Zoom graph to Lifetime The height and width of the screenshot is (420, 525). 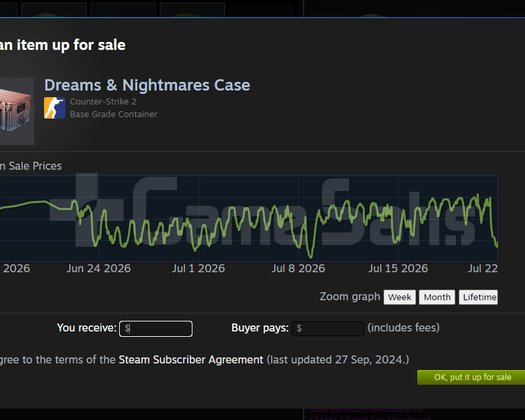(478, 297)
